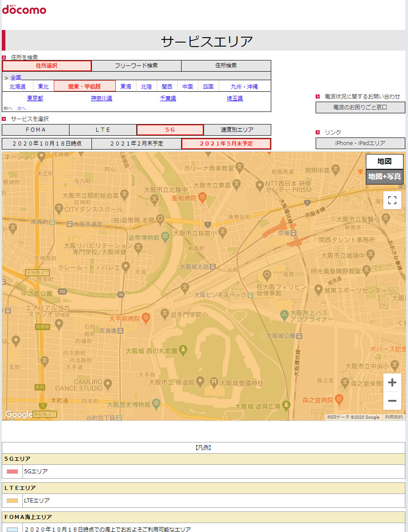Select the 京橋 station icon
Screen dimensions: 408x532
click(293, 233)
